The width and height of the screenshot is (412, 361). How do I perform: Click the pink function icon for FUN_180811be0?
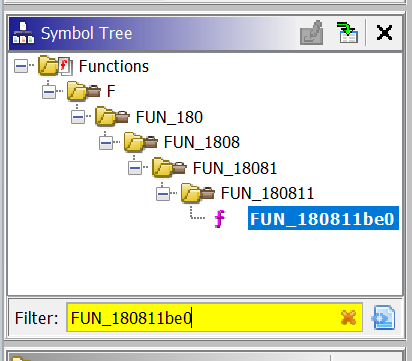220,219
